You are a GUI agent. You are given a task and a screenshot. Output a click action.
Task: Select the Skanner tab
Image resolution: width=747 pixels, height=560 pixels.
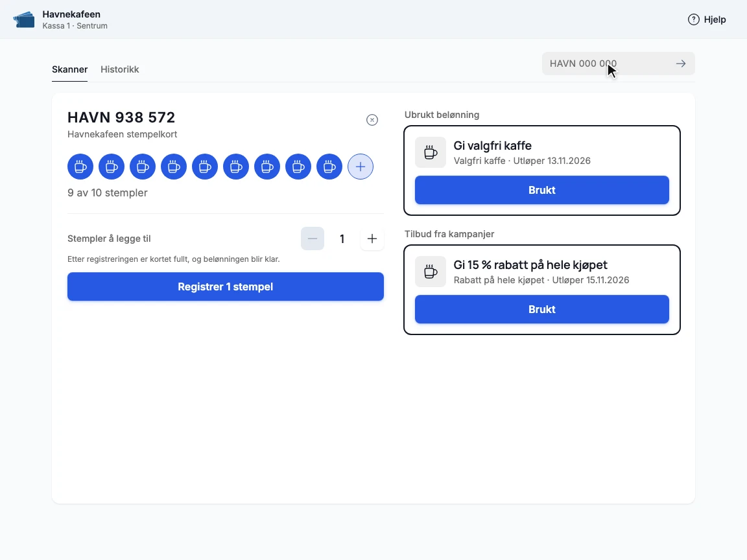[69, 69]
